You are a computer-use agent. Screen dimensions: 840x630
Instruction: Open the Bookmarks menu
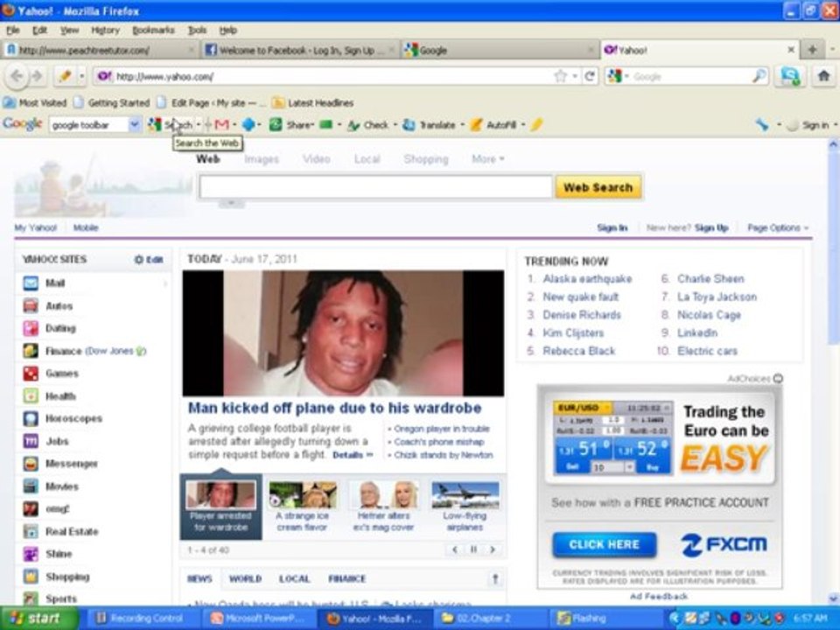(x=153, y=30)
